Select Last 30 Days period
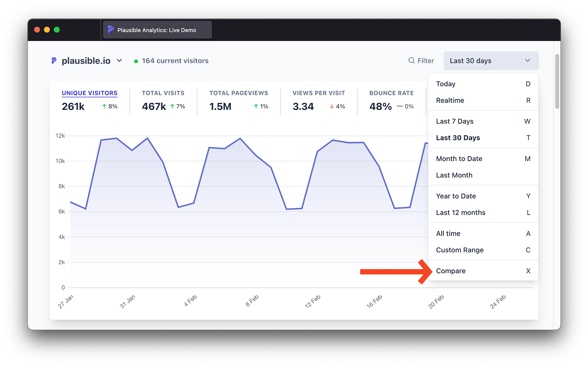Image resolution: width=588 pixels, height=366 pixels. click(x=483, y=138)
